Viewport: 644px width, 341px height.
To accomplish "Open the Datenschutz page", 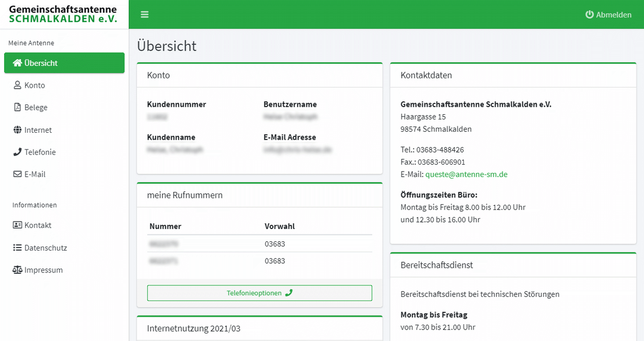I will tap(64, 248).
